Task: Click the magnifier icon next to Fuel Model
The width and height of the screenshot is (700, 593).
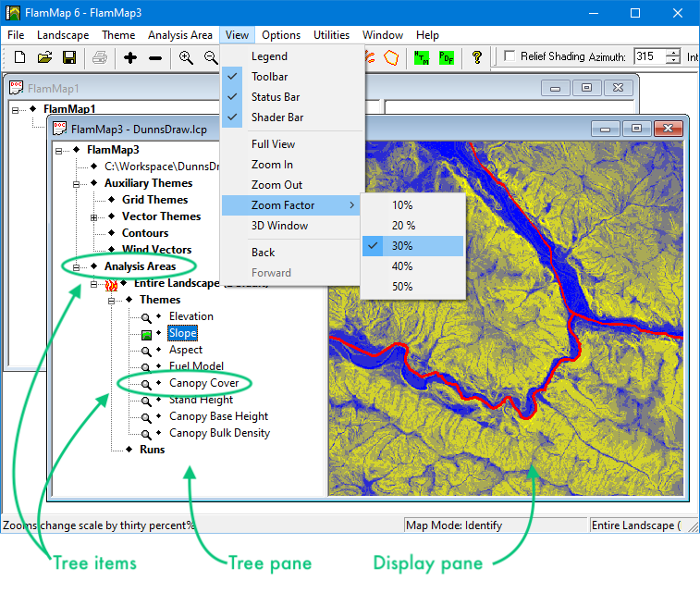Action: tap(146, 367)
